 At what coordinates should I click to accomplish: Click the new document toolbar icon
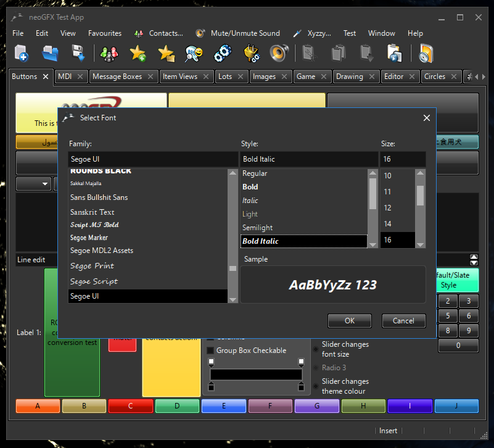(x=22, y=54)
